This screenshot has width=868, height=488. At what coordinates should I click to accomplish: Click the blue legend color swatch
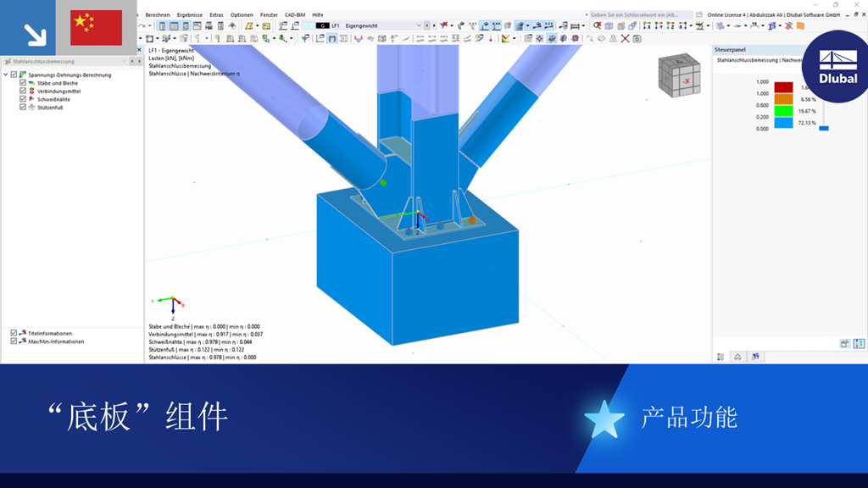tap(783, 122)
